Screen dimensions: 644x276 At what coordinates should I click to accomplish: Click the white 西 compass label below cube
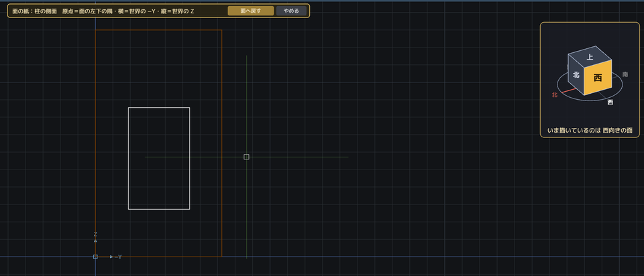(610, 102)
